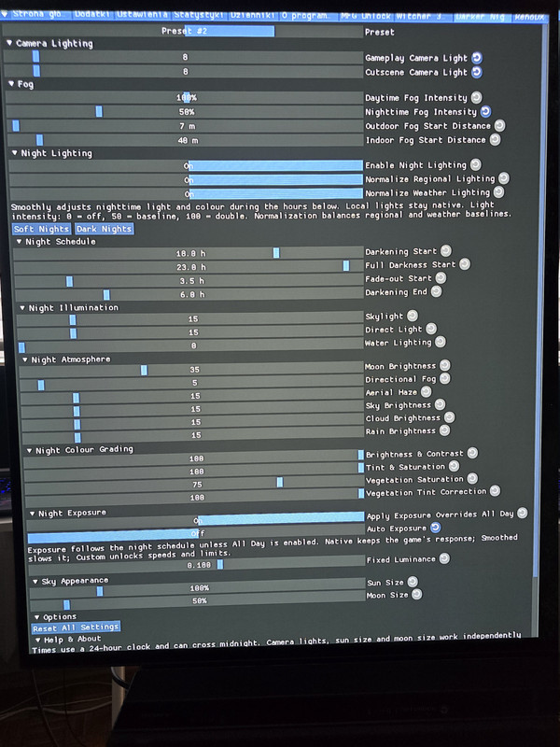This screenshot has height=747, width=560.
Task: Collapse the Night Schedule section
Action: 19,242
